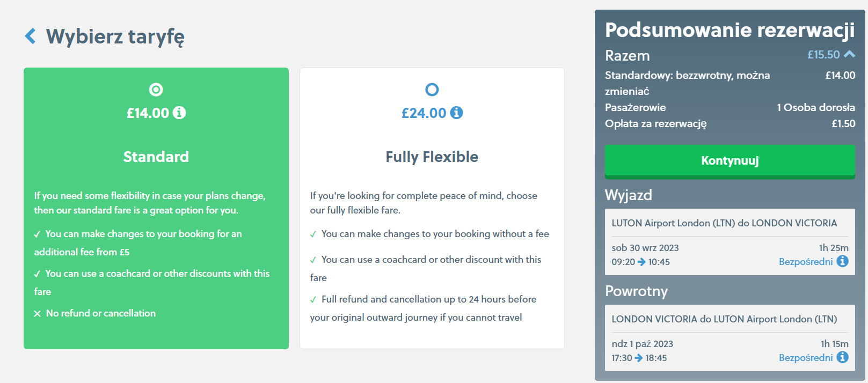Viewport: 868px width, 383px height.
Task: Open info icon next to £14.00 price
Action: click(x=179, y=113)
